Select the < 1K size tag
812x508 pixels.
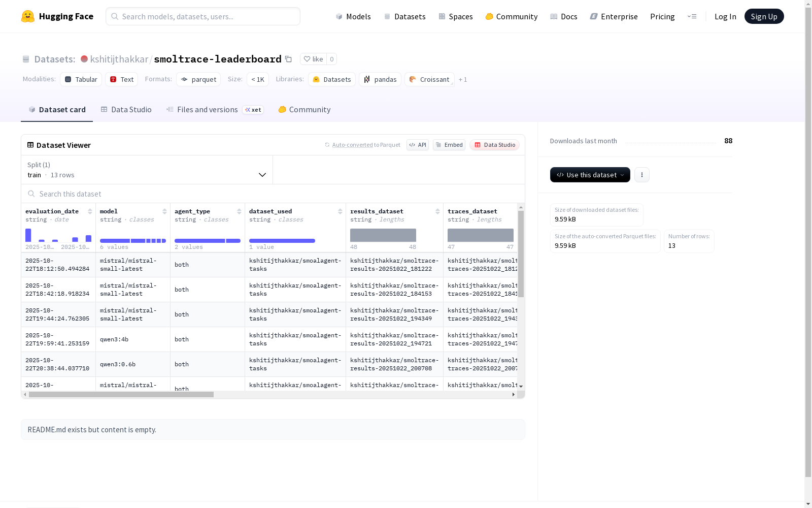pyautogui.click(x=258, y=79)
